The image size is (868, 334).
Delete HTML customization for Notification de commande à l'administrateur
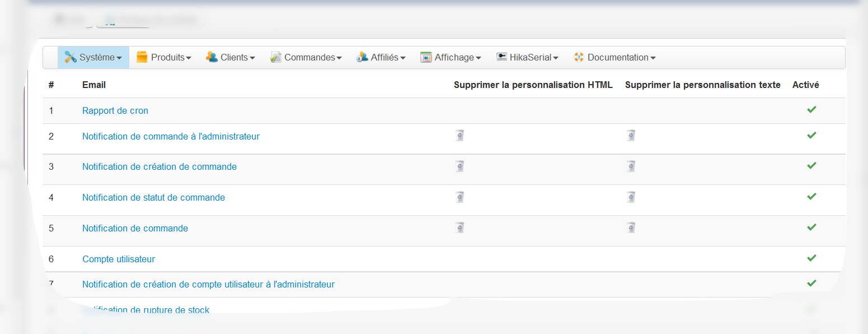[x=459, y=135]
